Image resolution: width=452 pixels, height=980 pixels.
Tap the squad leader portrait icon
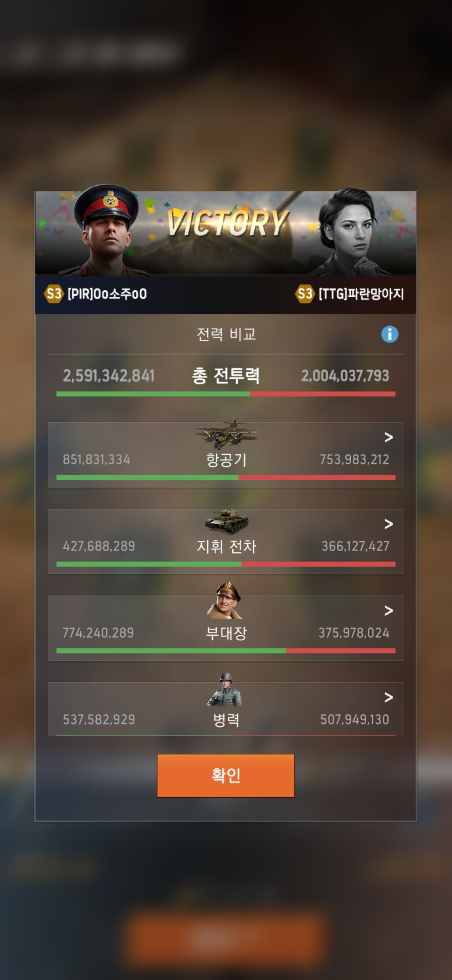[x=225, y=600]
